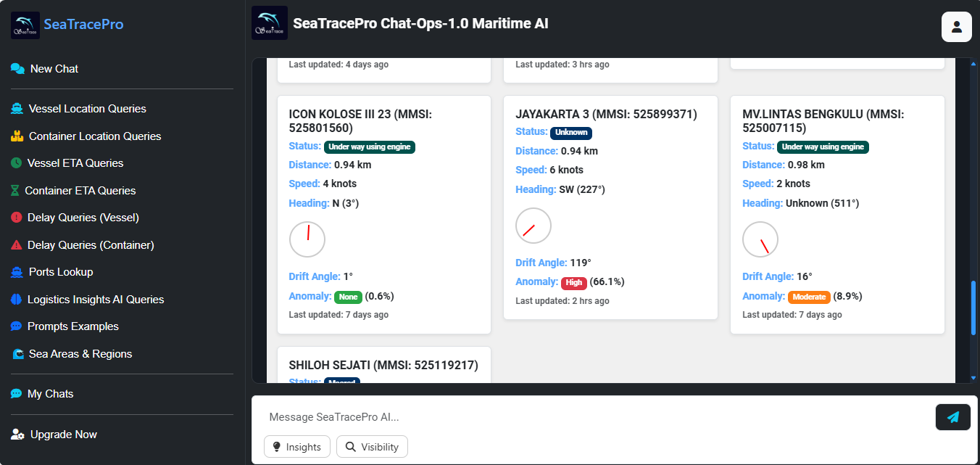Image resolution: width=980 pixels, height=465 pixels.
Task: Click SeaTracePro Chat-Ops-1.0 Maritime AI title
Action: tap(420, 23)
